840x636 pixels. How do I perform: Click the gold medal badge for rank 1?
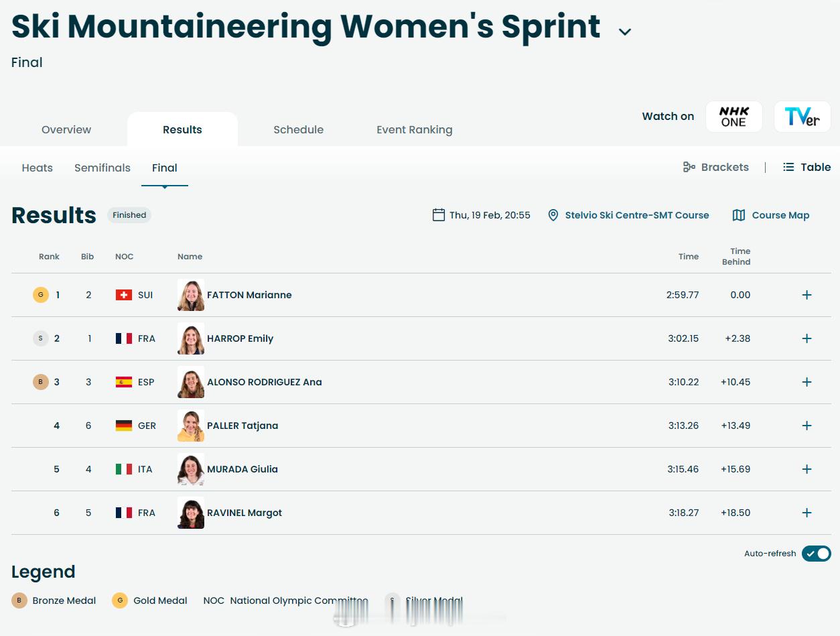coord(41,295)
